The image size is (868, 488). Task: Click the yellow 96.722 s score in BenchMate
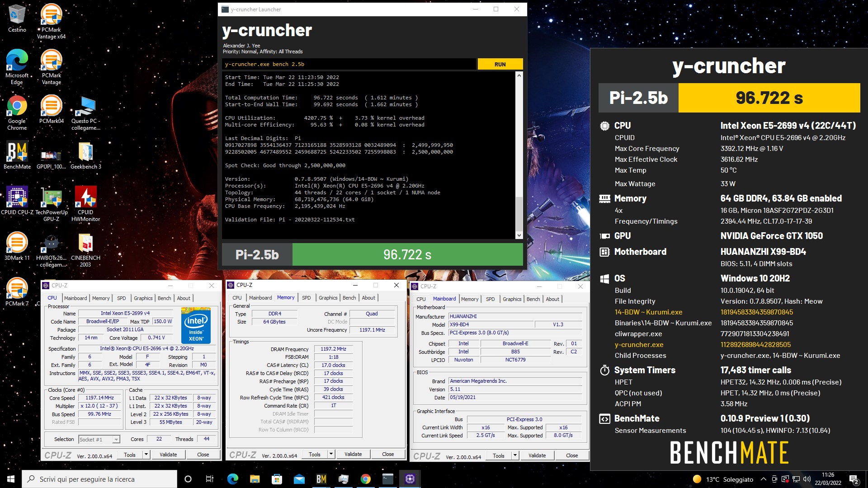coord(769,98)
